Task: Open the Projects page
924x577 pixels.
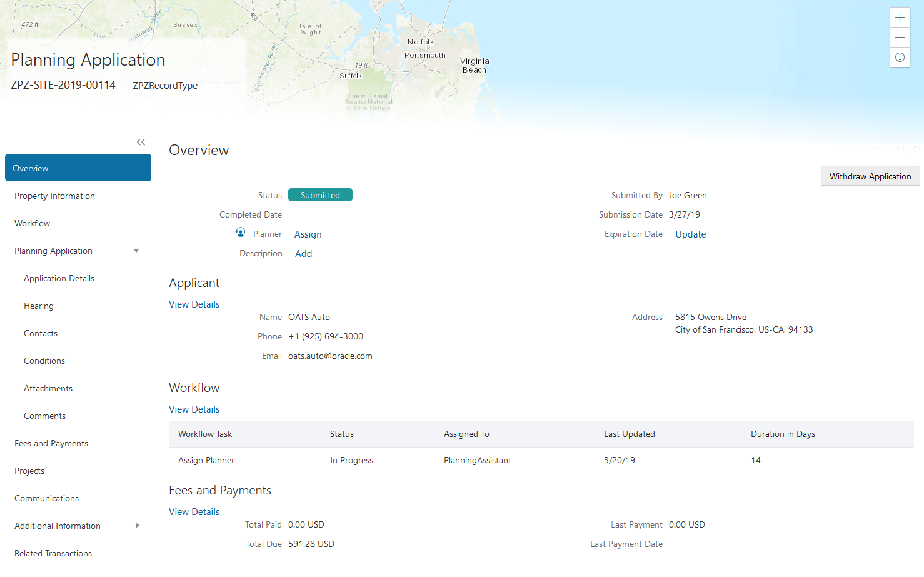Action: [29, 471]
